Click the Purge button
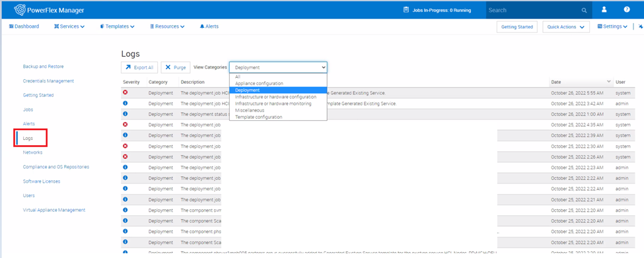Image resolution: width=644 pixels, height=258 pixels. click(176, 67)
